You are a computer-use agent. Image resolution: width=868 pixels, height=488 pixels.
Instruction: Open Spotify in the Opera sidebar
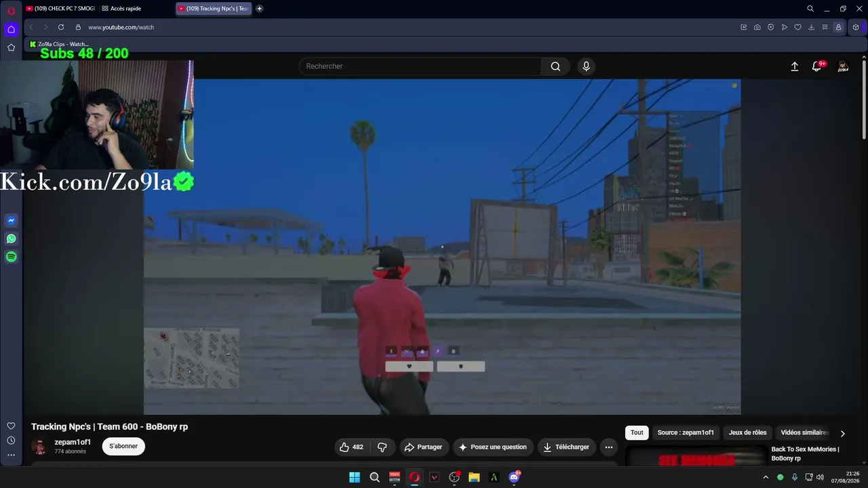pos(11,257)
